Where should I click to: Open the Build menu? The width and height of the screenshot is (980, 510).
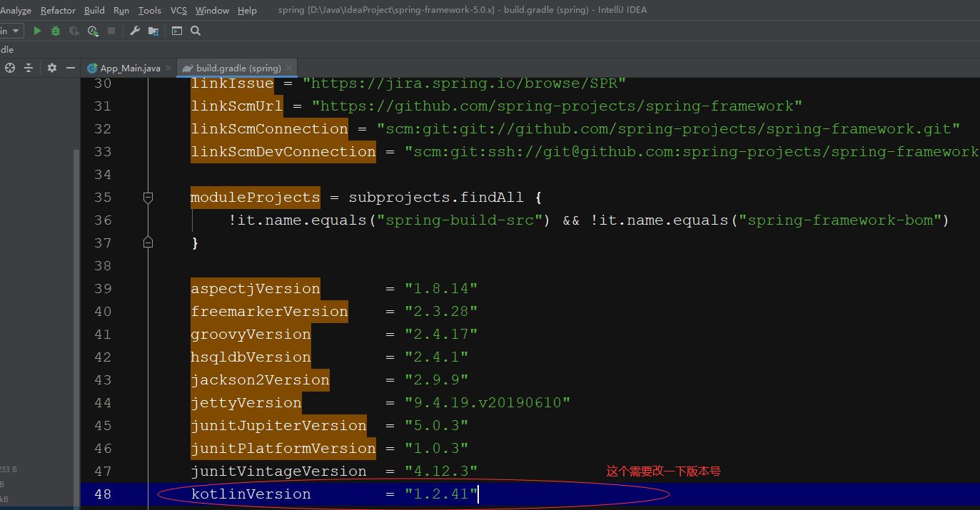pos(94,11)
